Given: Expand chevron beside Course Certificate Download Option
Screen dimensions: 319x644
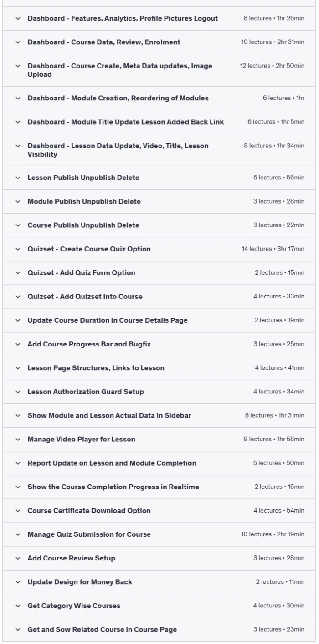Looking at the screenshot, I should tap(18, 511).
